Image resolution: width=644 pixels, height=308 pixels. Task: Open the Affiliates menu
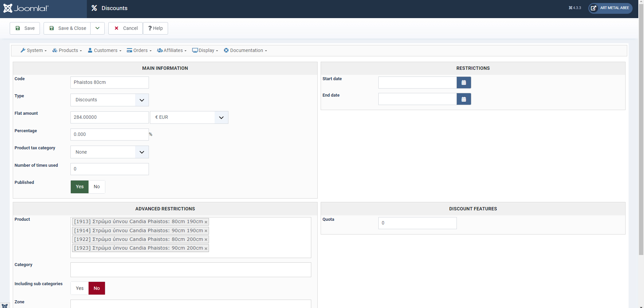pos(172,50)
